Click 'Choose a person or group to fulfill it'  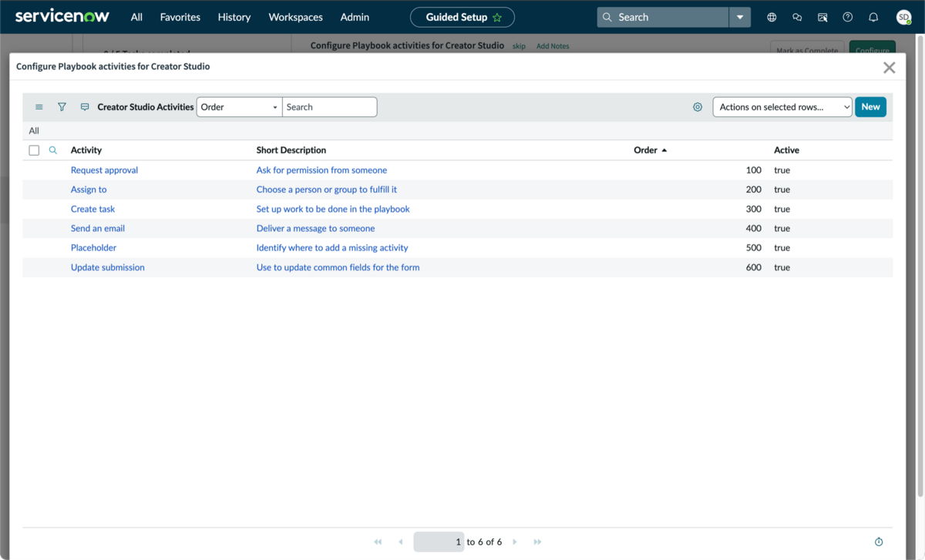(327, 189)
